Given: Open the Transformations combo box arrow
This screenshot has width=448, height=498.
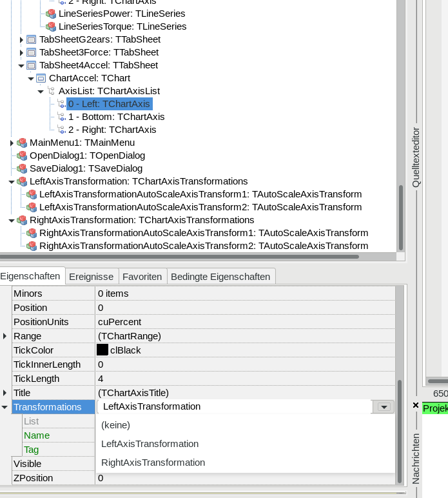Looking at the screenshot, I should point(385,407).
